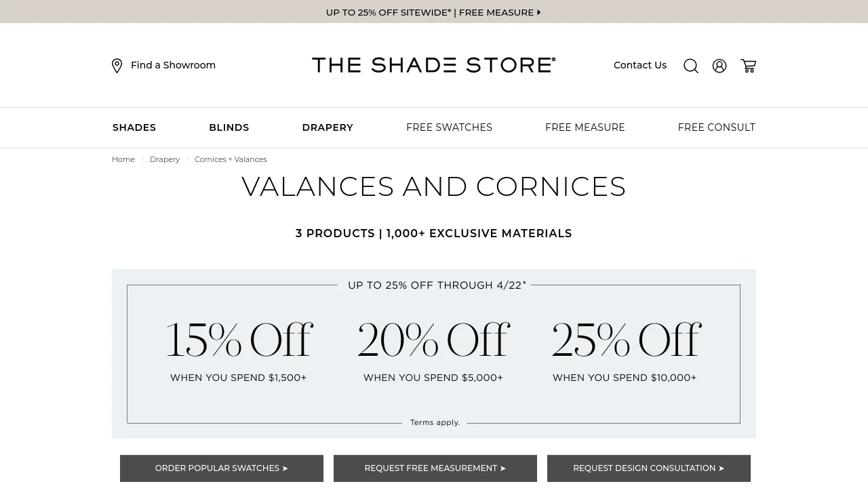Open the search magnifier icon
This screenshot has height=488, width=868.
point(691,66)
